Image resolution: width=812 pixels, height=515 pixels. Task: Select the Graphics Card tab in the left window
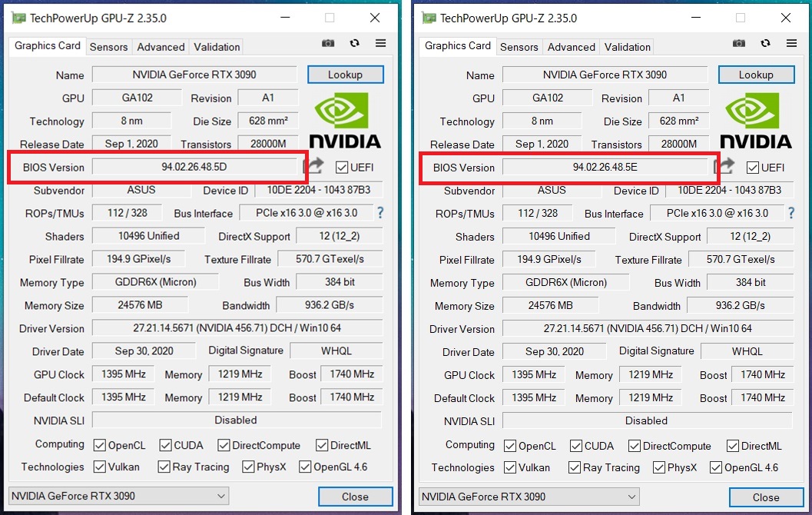[x=47, y=46]
